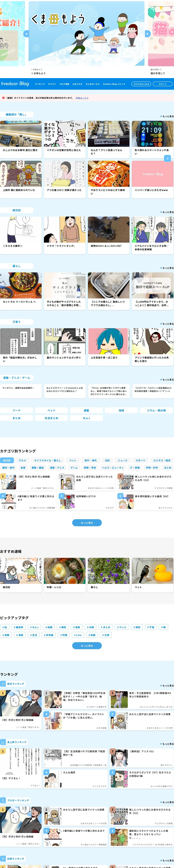Image resolution: width=174 pixels, height=868 pixels.
Task: Switch category ranking to ニュース tab
Action: tap(123, 460)
